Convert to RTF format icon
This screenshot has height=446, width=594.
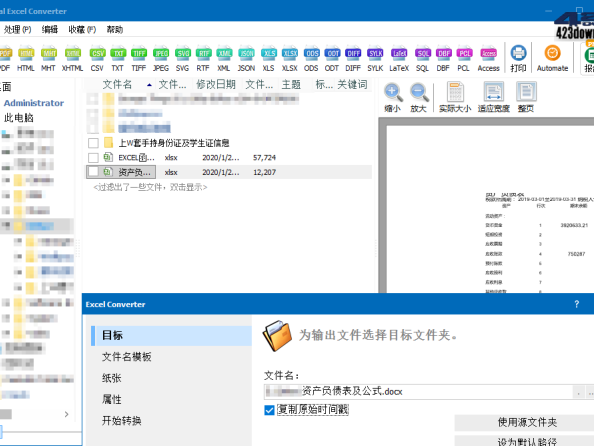(203, 58)
